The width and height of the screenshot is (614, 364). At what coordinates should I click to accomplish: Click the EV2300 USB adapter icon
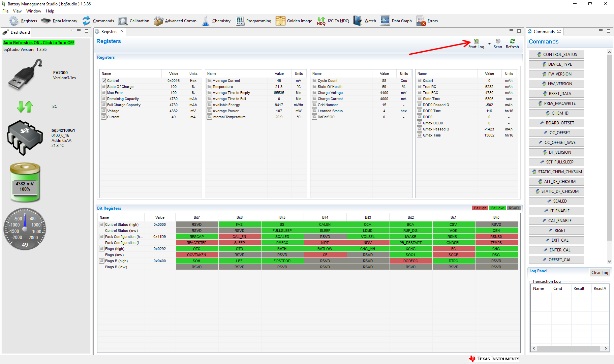pos(25,74)
